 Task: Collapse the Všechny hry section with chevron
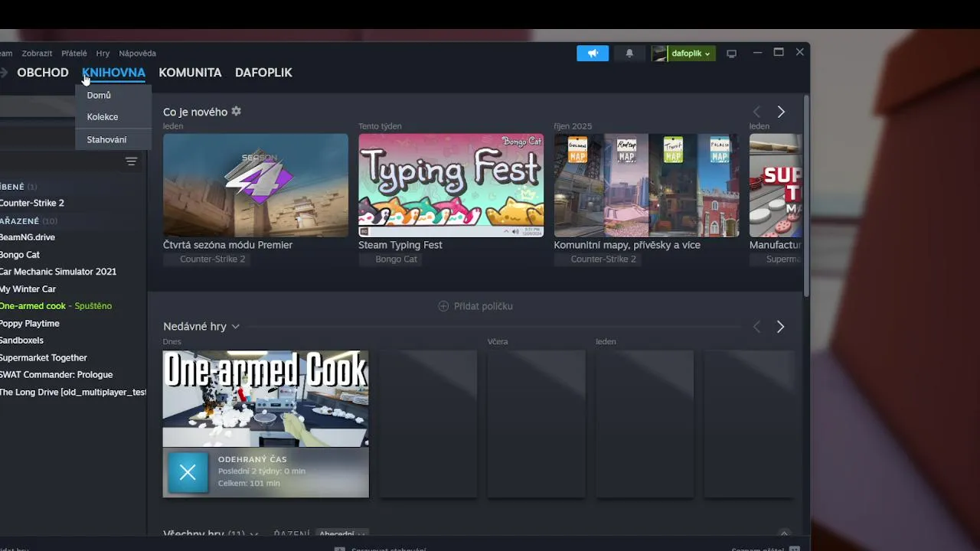point(783,533)
